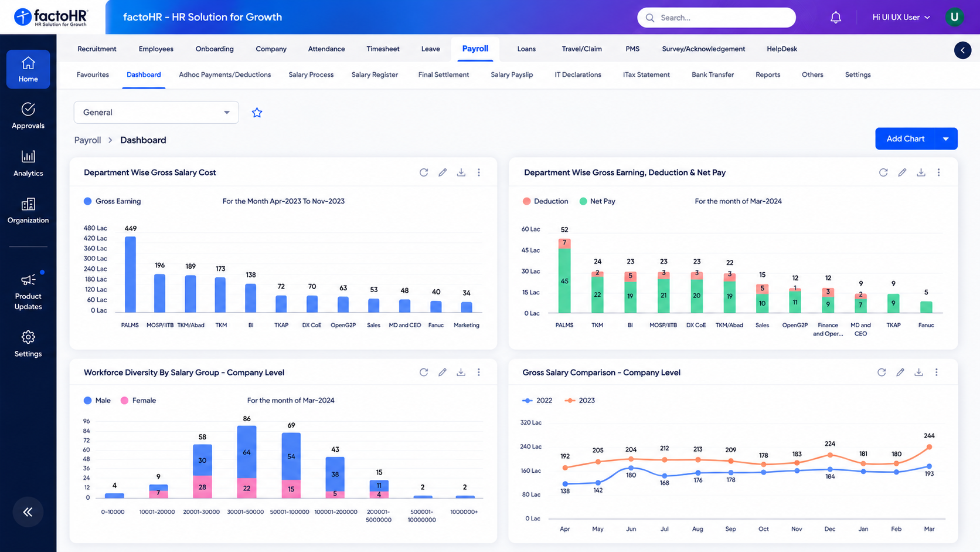Open Salary Process sub-tab
The width and height of the screenshot is (980, 552).
tap(311, 75)
